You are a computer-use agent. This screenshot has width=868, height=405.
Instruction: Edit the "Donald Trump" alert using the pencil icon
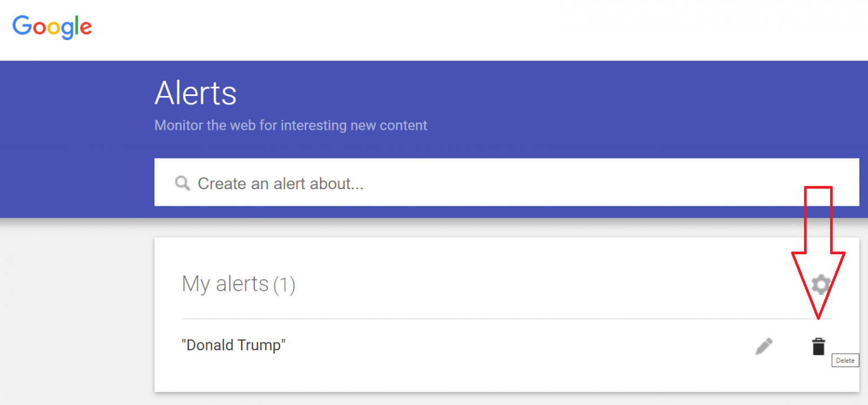pyautogui.click(x=764, y=346)
